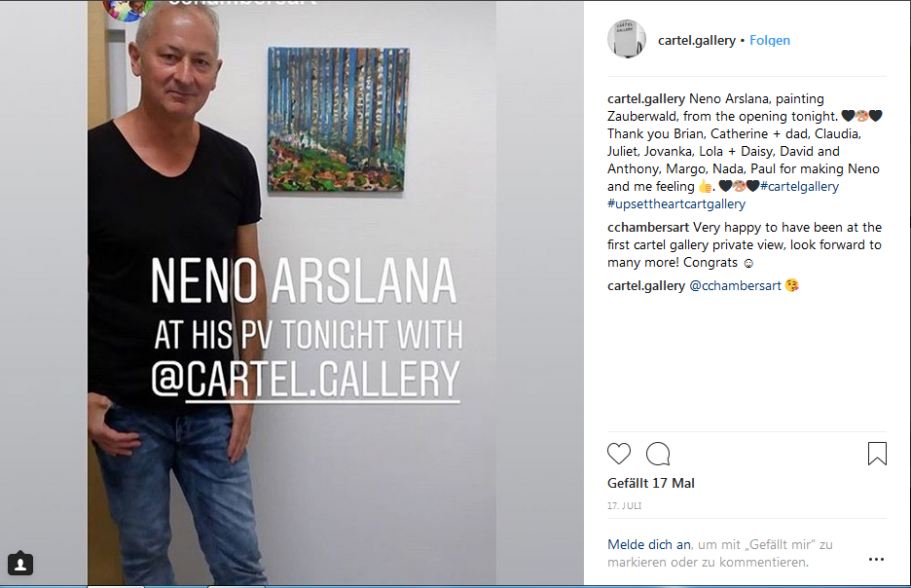This screenshot has height=588, width=911.
Task: Click the @CARTEL.GALLERY text overlay on image
Action: tap(306, 379)
